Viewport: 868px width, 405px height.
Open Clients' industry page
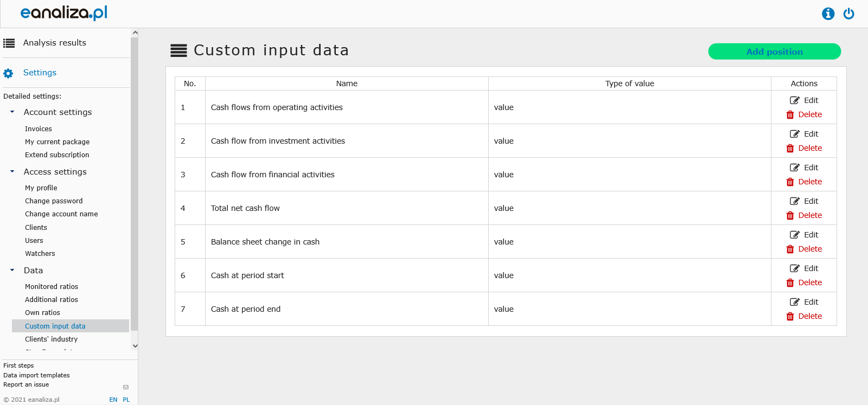[x=52, y=339]
